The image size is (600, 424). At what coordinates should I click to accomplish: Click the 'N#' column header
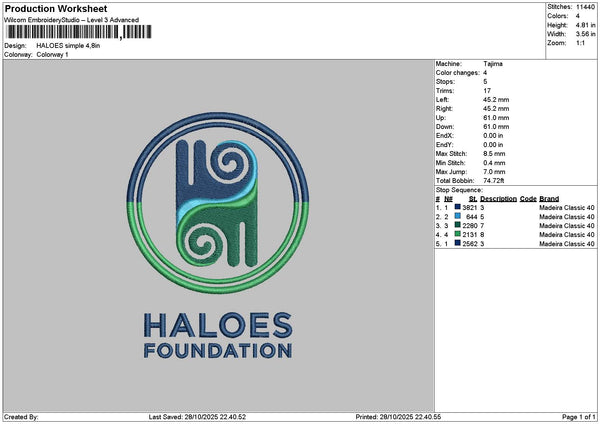448,199
